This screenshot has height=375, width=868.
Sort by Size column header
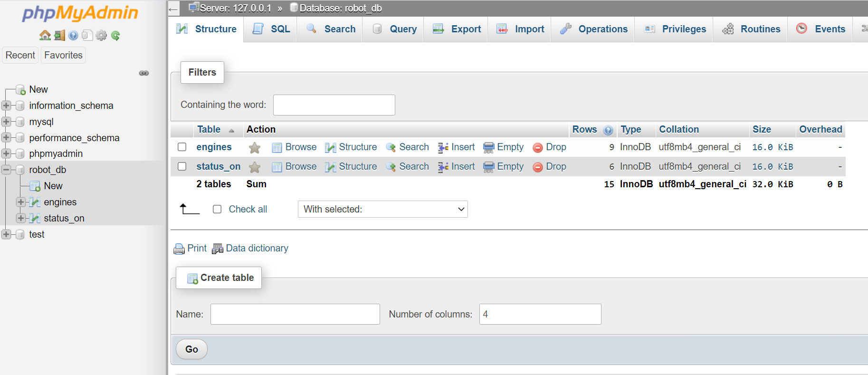tap(762, 129)
